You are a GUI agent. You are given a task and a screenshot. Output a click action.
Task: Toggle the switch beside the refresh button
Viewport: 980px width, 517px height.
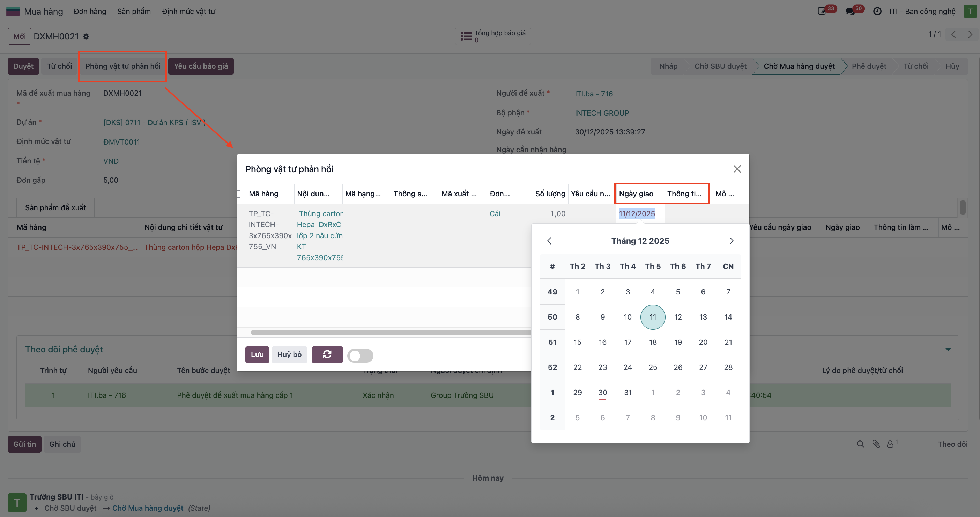pos(360,356)
